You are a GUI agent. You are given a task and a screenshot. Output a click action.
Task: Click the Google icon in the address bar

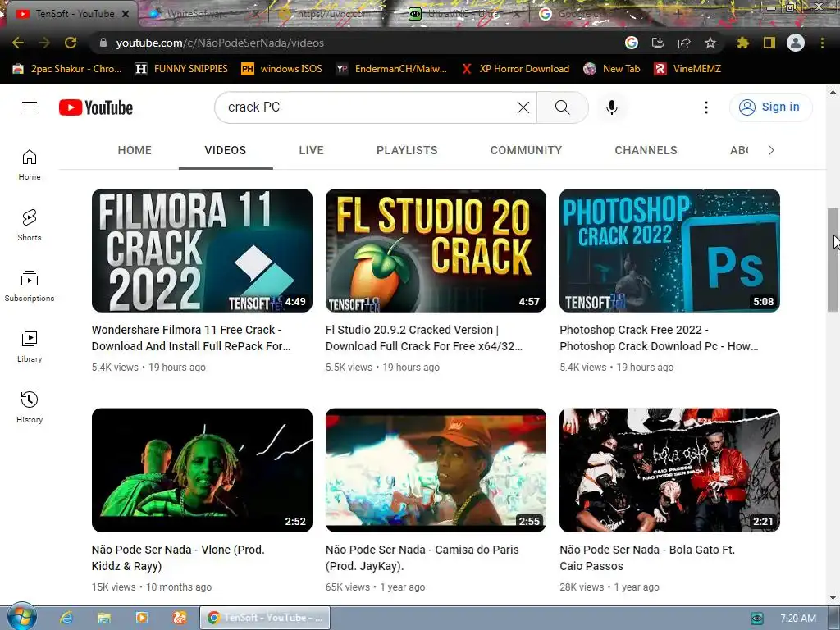[x=632, y=43]
